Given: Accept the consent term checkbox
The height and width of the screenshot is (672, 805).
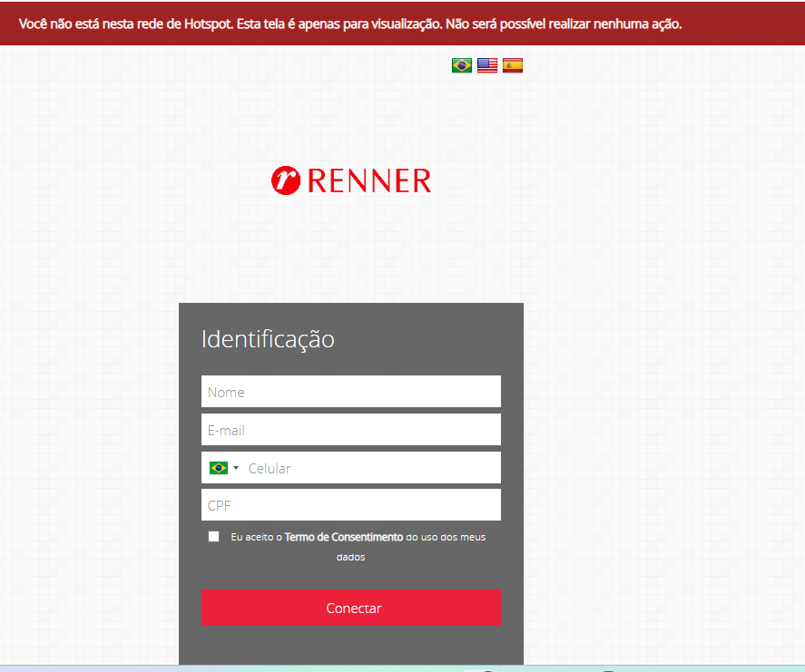Looking at the screenshot, I should coord(213,537).
